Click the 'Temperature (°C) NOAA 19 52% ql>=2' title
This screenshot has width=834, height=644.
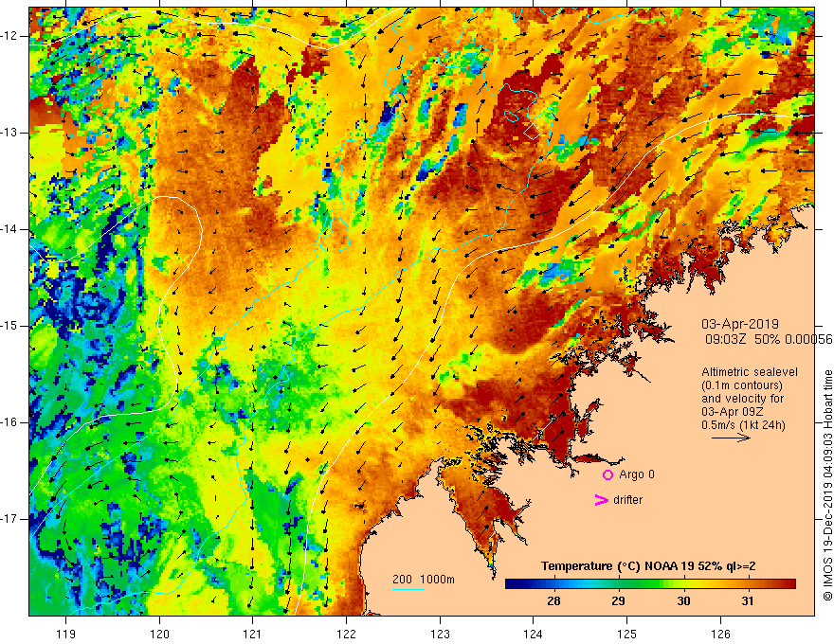648,566
